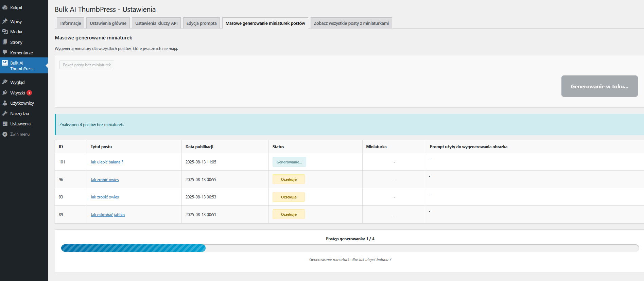
Task: Open the post link Jak ulepić bałana
Action: tap(107, 162)
